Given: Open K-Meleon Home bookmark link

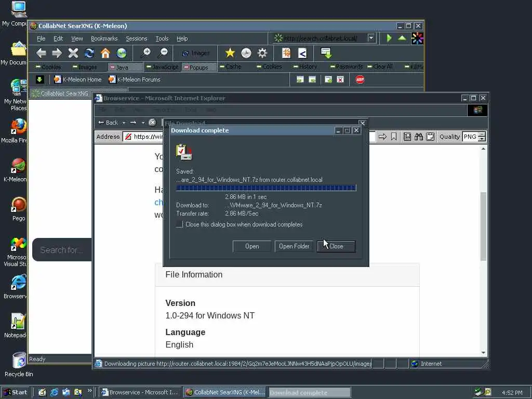Looking at the screenshot, I should coord(78,79).
